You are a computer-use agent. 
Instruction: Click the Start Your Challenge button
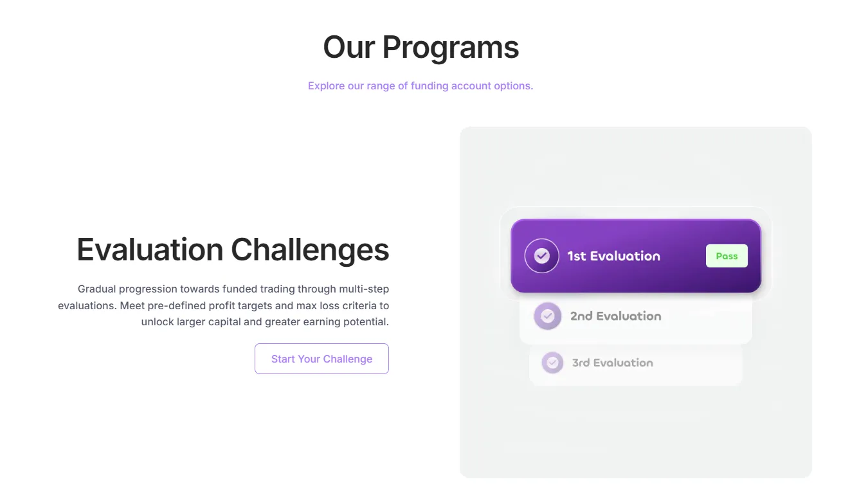pyautogui.click(x=321, y=359)
